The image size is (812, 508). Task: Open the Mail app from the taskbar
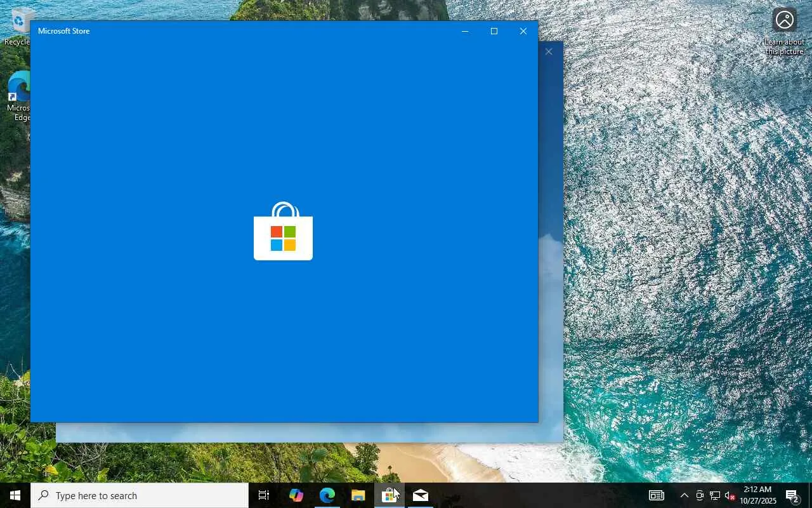click(420, 495)
